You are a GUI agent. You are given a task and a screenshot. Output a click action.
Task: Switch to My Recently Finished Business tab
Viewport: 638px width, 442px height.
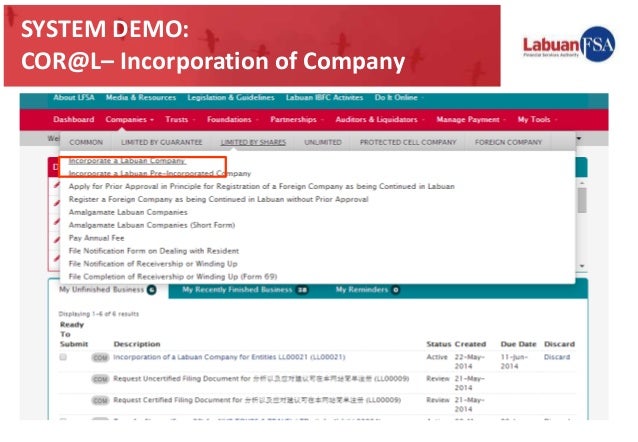pos(245,290)
